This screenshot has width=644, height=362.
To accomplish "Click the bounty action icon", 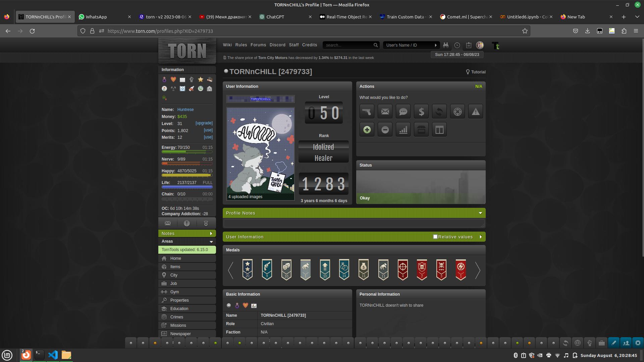I will click(458, 111).
